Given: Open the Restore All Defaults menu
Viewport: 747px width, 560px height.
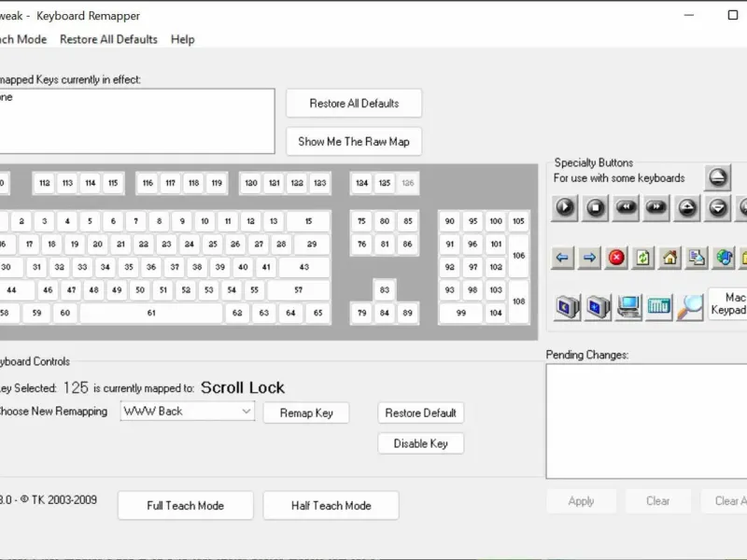Looking at the screenshot, I should pyautogui.click(x=108, y=39).
